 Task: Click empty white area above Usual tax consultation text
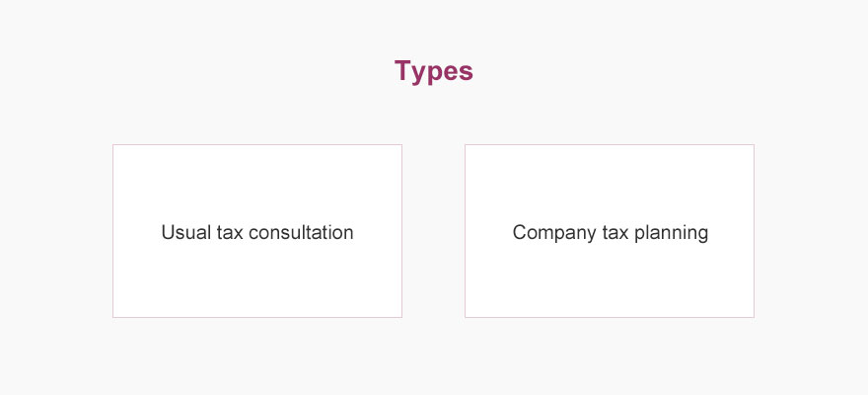click(x=257, y=183)
